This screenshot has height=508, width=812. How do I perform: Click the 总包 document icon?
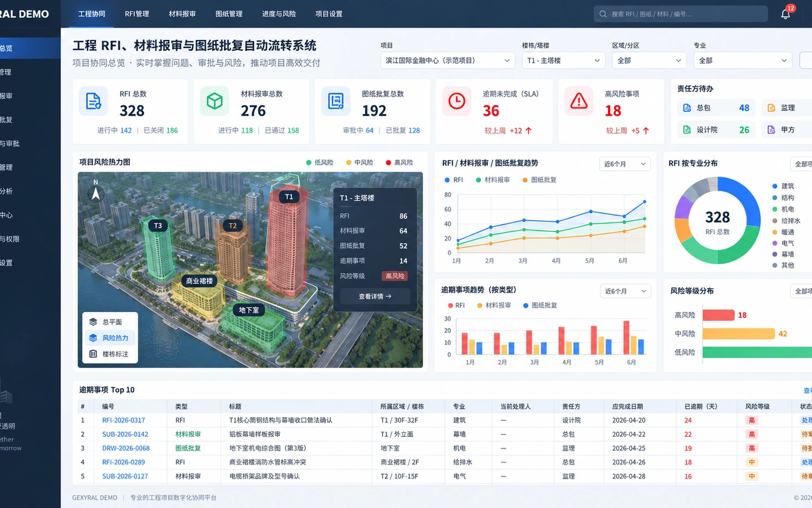[687, 108]
